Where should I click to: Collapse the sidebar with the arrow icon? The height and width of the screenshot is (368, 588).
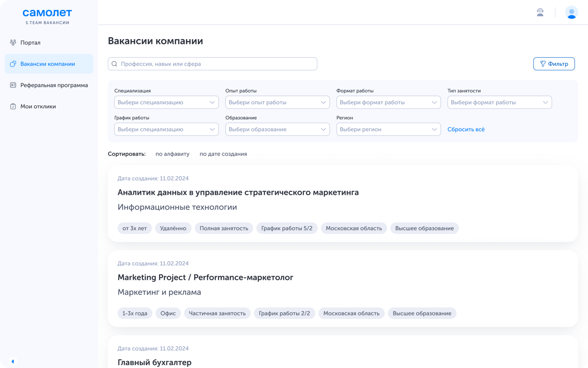[13, 361]
